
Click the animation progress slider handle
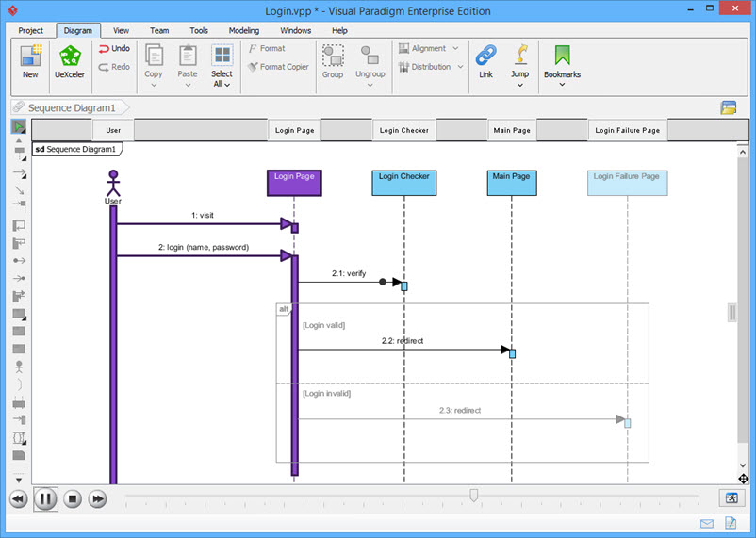pyautogui.click(x=474, y=495)
